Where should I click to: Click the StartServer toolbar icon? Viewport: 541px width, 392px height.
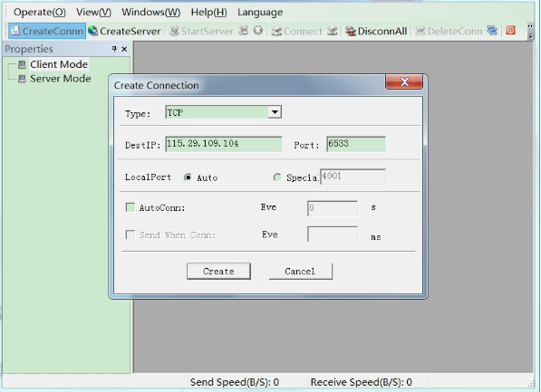pyautogui.click(x=174, y=31)
